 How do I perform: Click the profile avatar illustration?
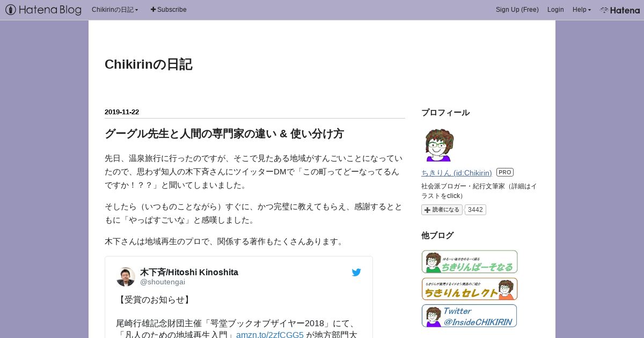pos(440,145)
